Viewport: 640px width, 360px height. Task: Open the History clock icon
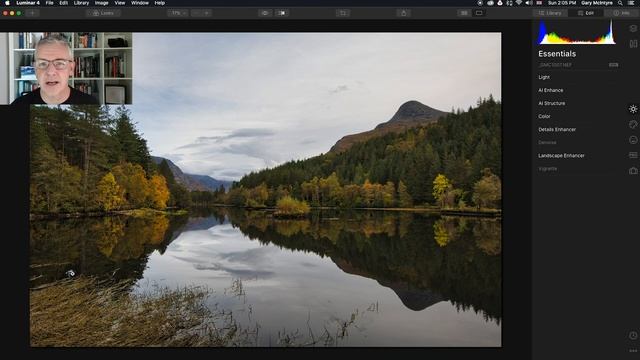(633, 336)
